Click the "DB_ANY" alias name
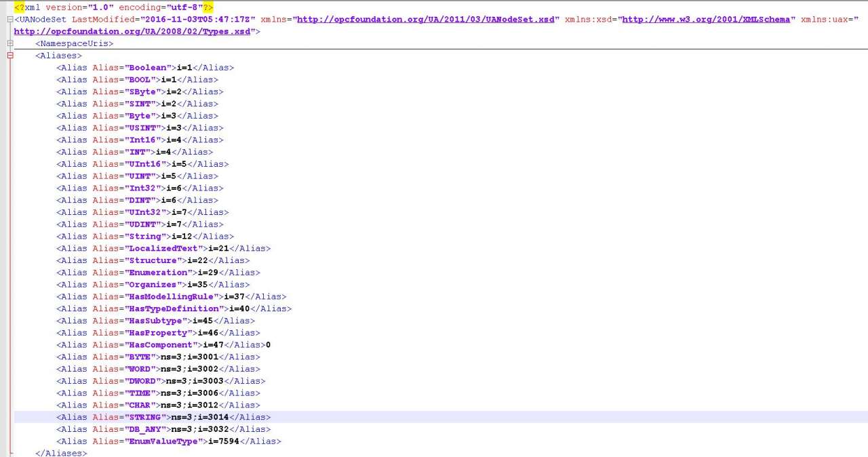 (x=142, y=429)
